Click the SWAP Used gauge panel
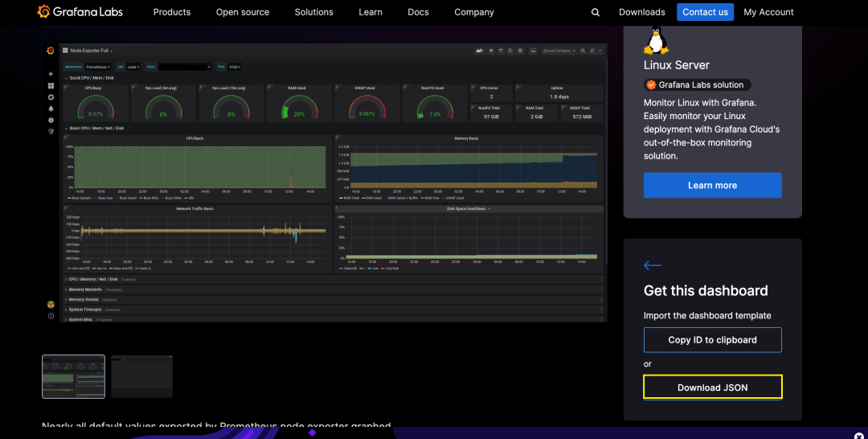 [x=367, y=102]
